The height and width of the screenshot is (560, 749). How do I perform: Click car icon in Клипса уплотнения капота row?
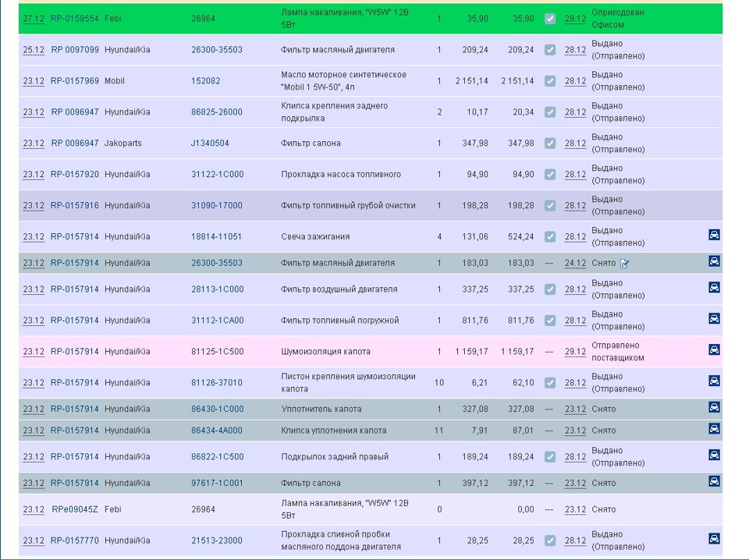[714, 429]
